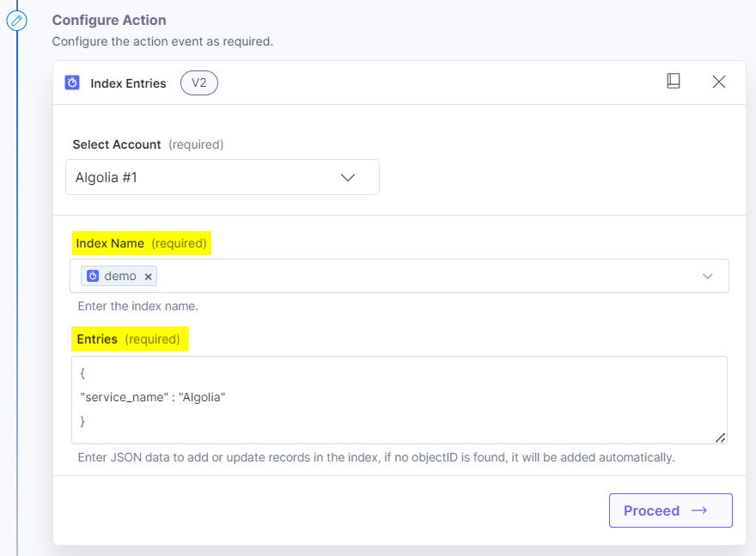Click the "Enter JSON data to add or update" hint

tap(376, 457)
